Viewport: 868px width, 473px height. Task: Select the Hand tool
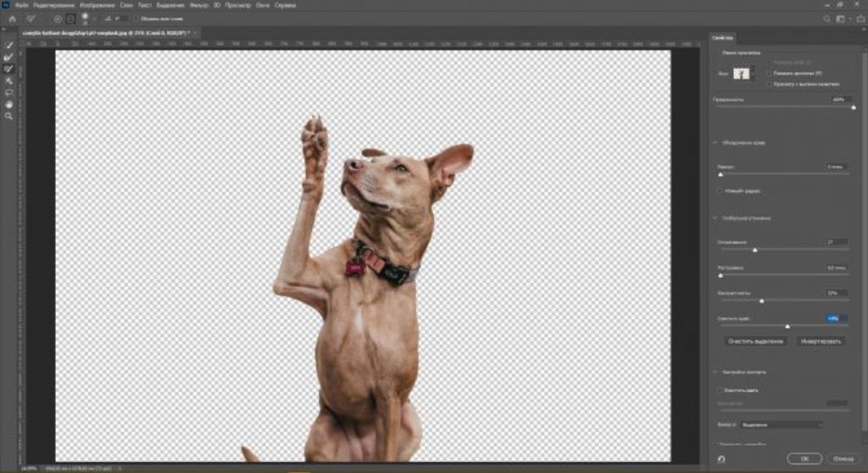click(x=9, y=104)
